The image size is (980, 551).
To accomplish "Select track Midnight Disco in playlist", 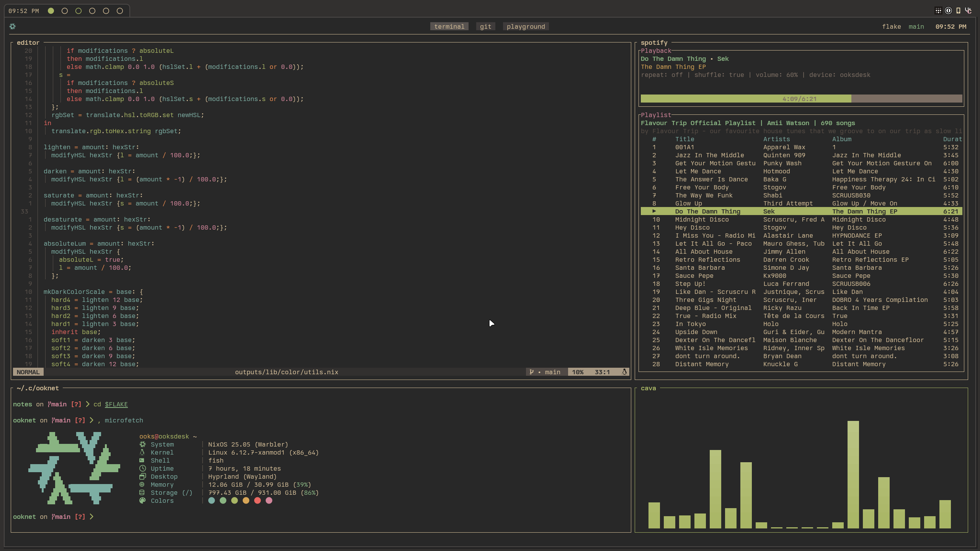I will coord(702,219).
